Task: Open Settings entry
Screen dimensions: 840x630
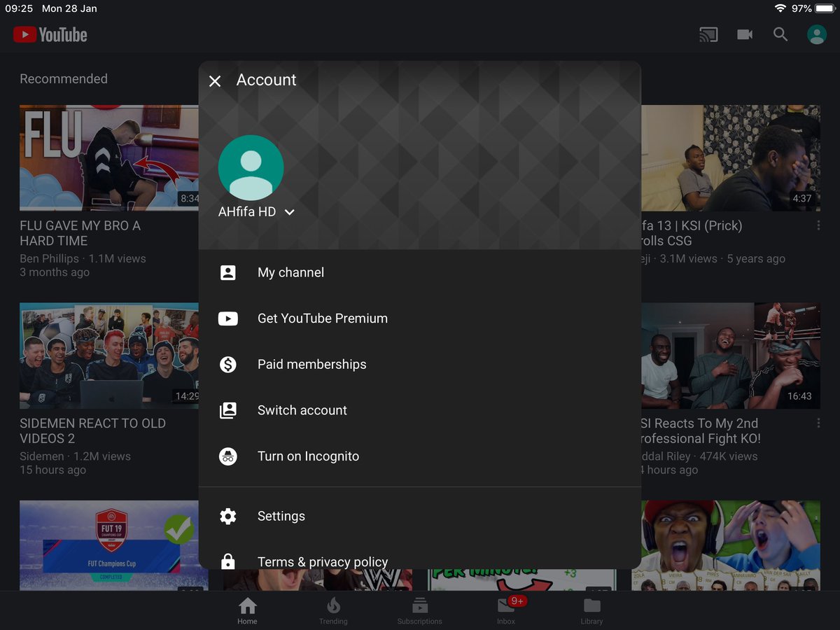Action: coord(420,516)
